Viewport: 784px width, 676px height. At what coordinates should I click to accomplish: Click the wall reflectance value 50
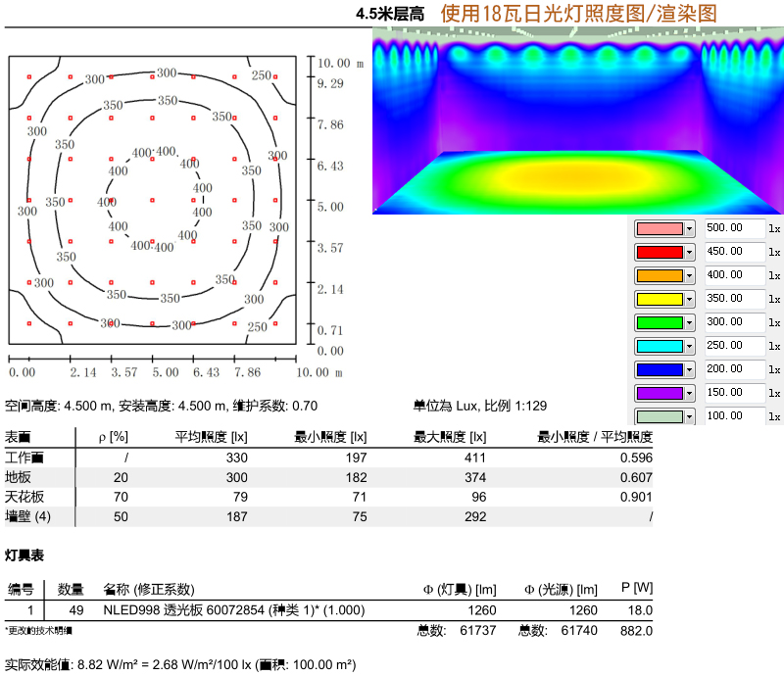click(121, 516)
